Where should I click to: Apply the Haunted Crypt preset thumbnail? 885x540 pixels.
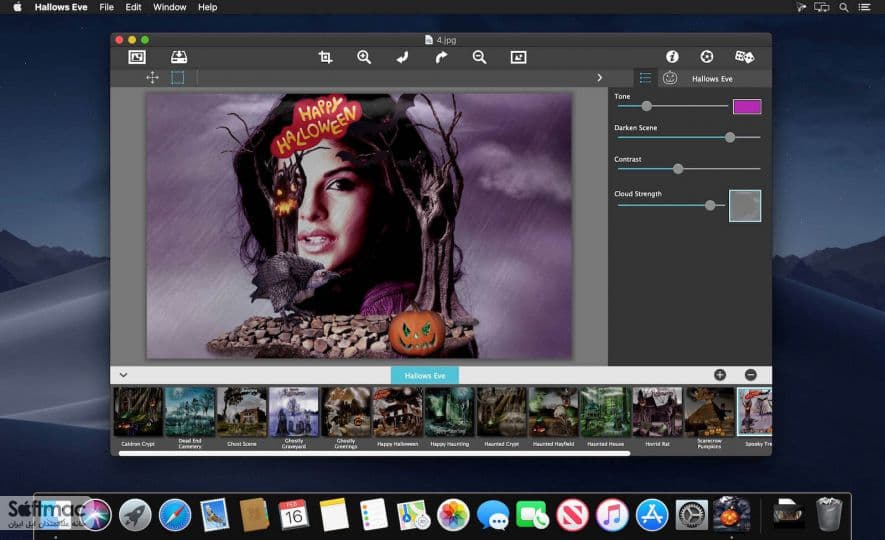[501, 411]
